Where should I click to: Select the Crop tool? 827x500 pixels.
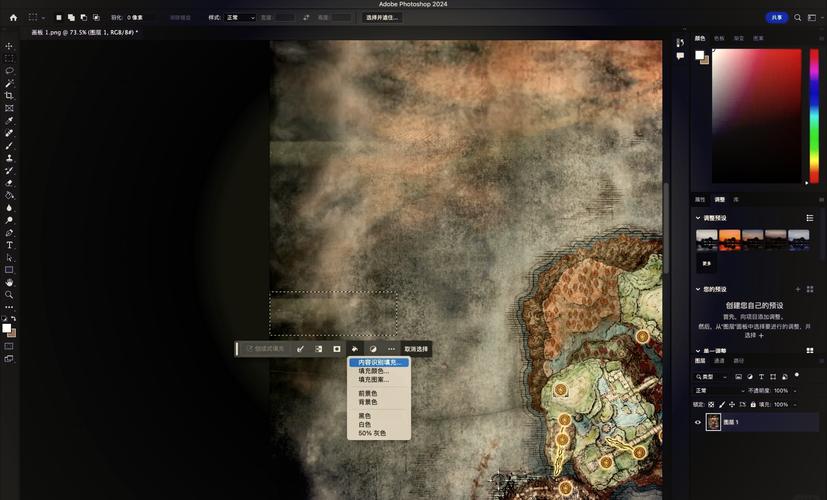[9, 95]
